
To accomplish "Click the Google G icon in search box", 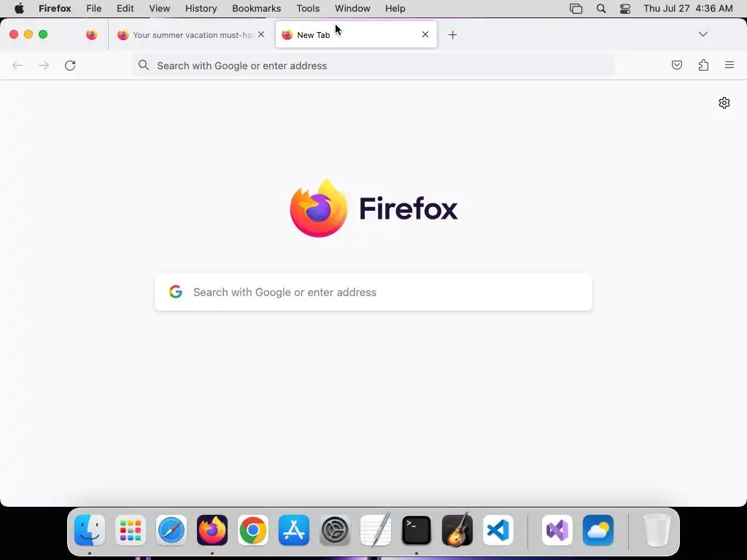I will [176, 292].
